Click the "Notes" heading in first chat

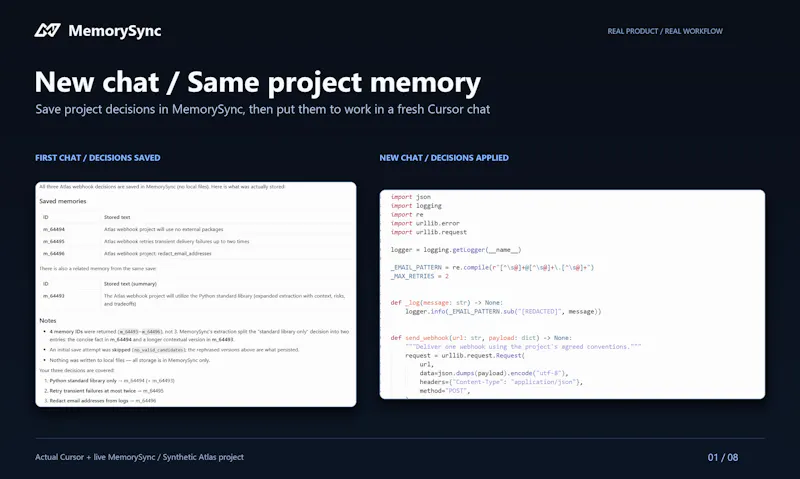(47, 320)
